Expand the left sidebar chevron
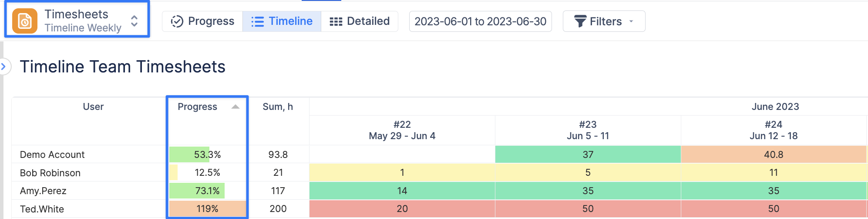Screen dimensions: 868x219 pyautogui.click(x=3, y=66)
